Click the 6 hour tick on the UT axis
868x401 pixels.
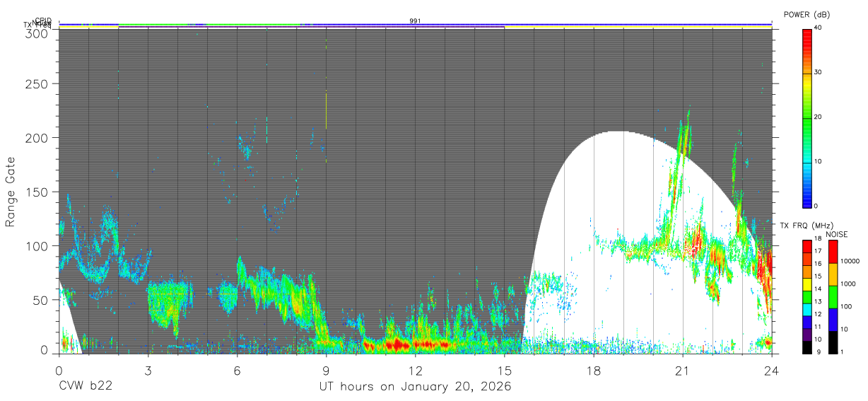237,370
